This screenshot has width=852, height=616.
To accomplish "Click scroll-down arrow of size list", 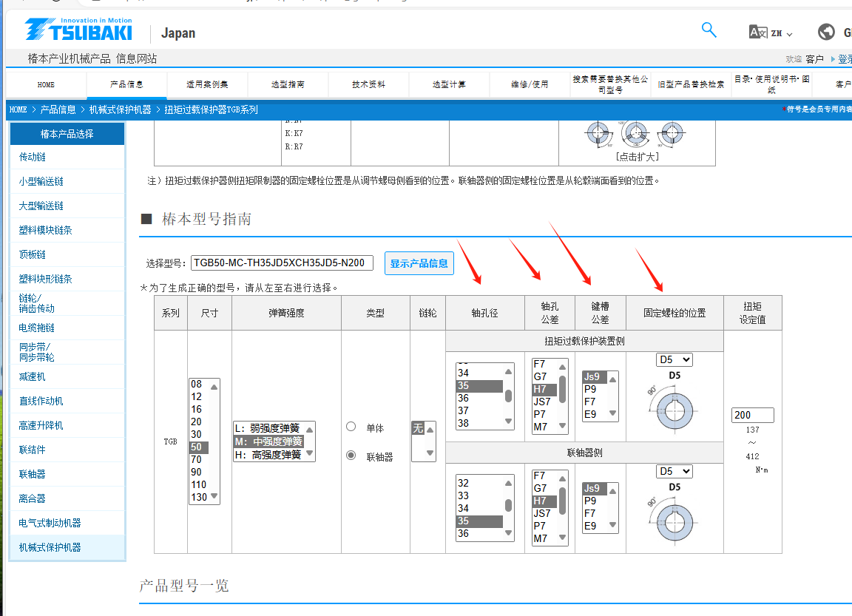I will (x=214, y=496).
